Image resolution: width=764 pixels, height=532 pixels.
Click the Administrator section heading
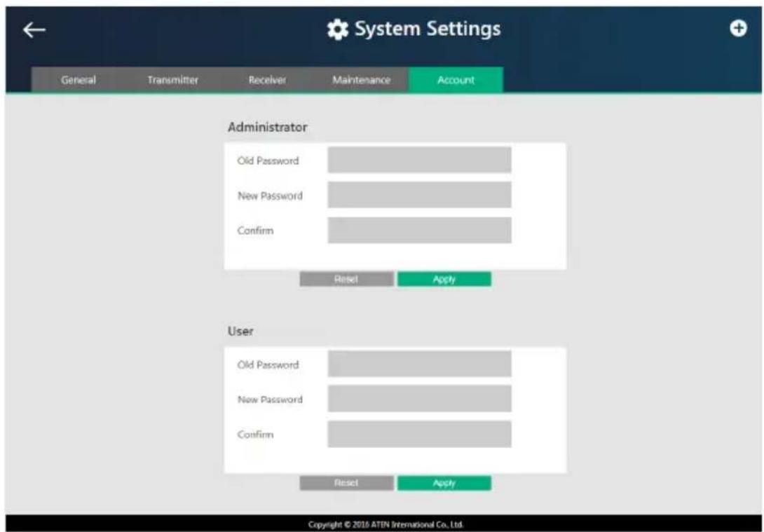coord(268,127)
